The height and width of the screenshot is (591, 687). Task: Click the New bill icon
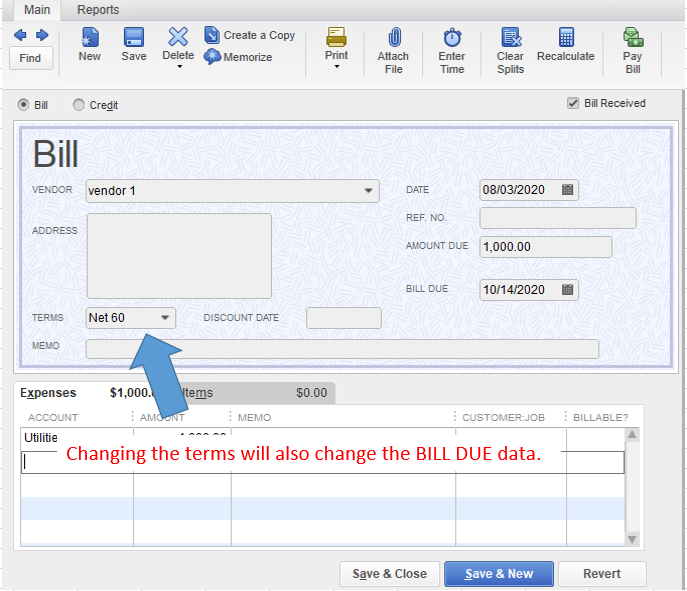tap(90, 37)
